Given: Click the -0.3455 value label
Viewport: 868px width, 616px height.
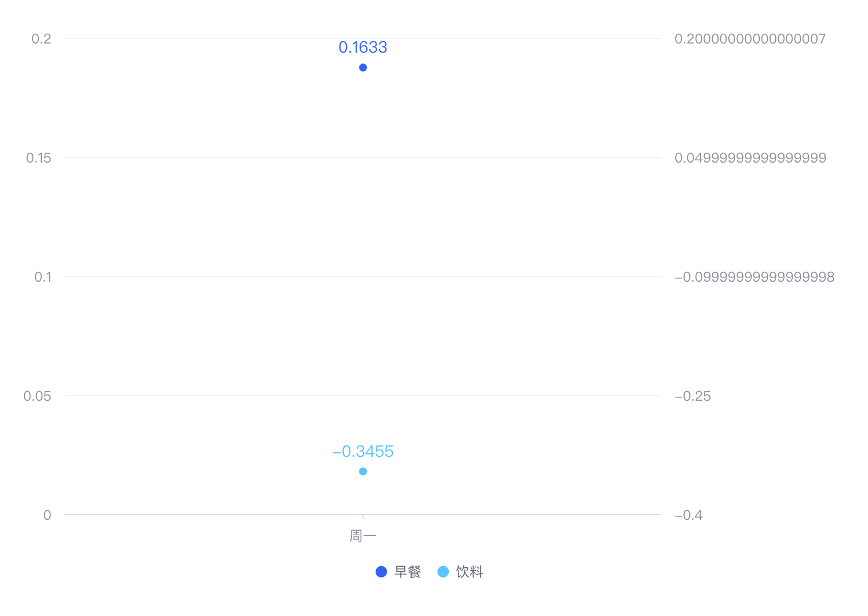Looking at the screenshot, I should point(363,452).
